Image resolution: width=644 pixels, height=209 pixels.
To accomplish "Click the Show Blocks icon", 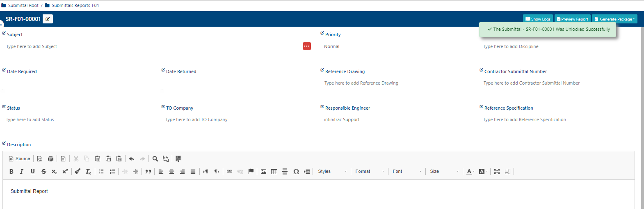I will pyautogui.click(x=507, y=172).
